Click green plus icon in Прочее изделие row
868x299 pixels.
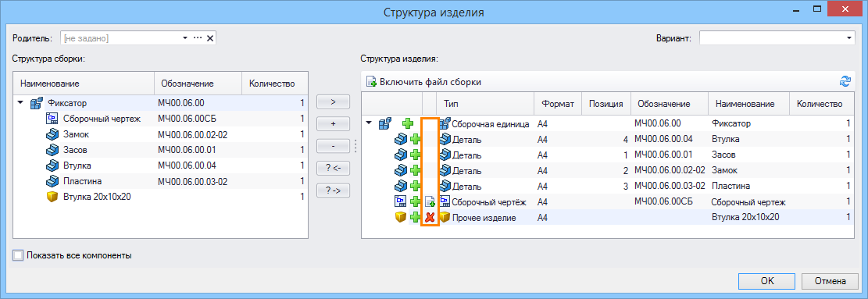(x=415, y=218)
